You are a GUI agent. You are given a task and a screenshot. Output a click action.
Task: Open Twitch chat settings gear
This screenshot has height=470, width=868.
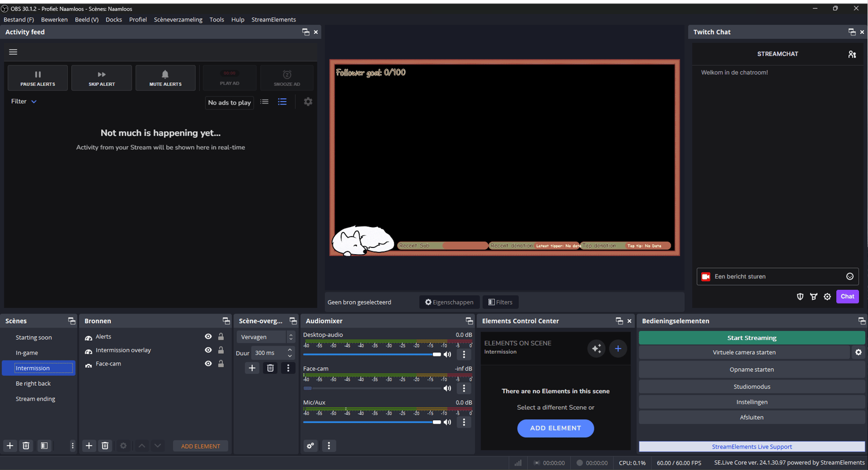(x=827, y=297)
